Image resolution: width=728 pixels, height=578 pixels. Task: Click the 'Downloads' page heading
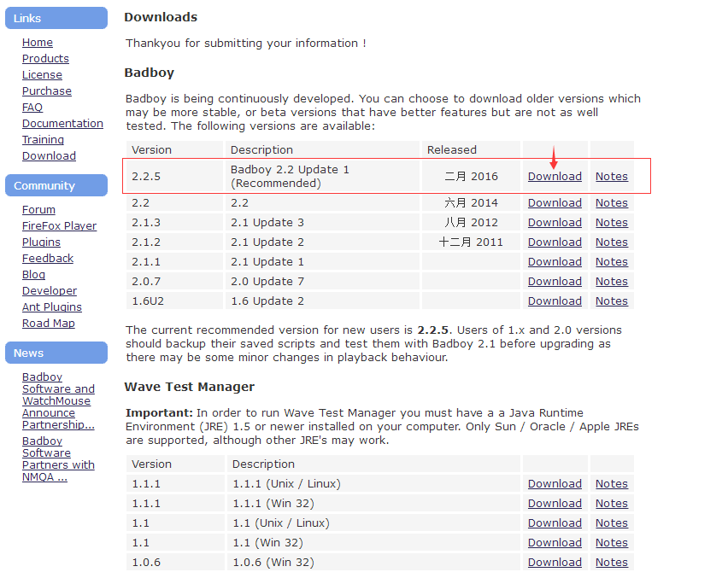161,17
